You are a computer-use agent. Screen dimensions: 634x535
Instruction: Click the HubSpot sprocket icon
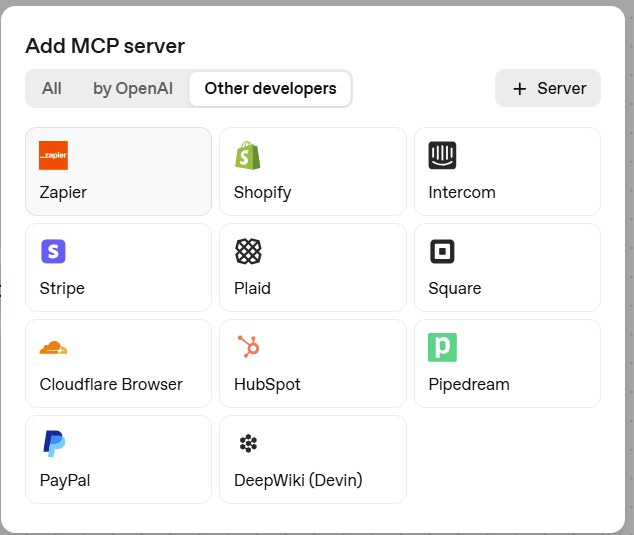249,347
